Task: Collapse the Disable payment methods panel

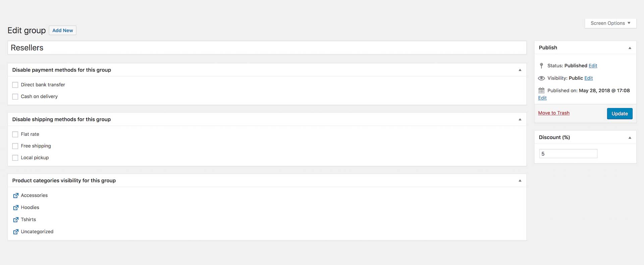Action: pos(520,70)
